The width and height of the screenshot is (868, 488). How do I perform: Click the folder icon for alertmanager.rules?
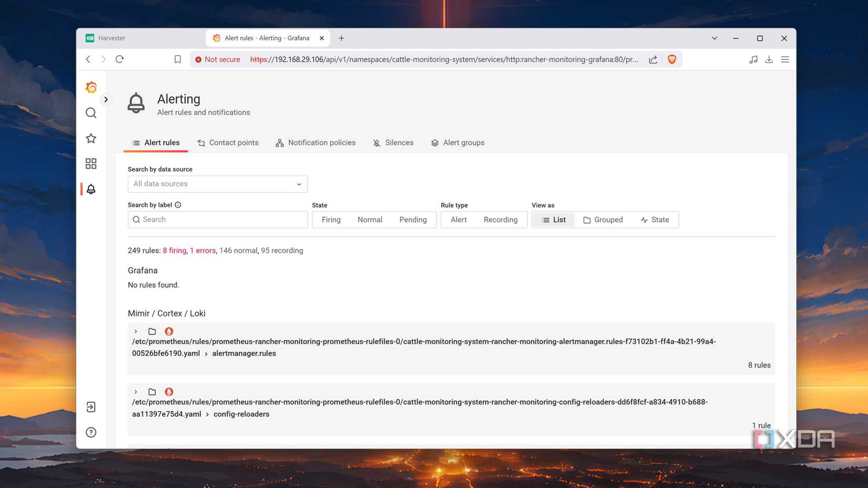[x=152, y=331]
